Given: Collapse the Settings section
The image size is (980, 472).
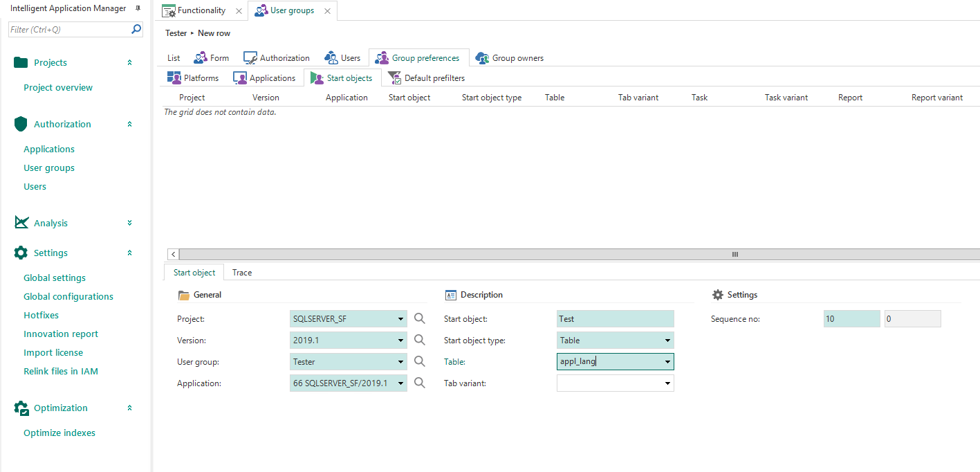Looking at the screenshot, I should coord(129,253).
